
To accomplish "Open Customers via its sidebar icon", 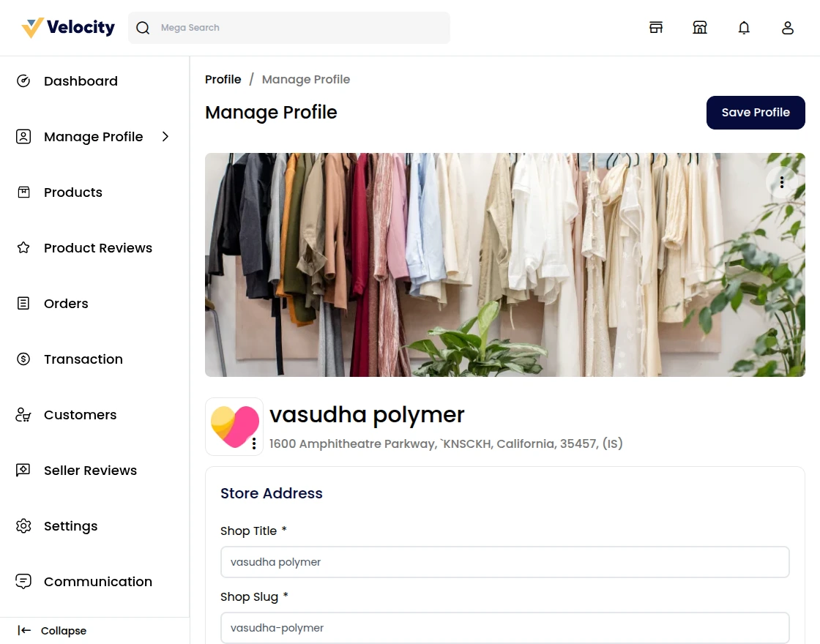I will tap(23, 414).
